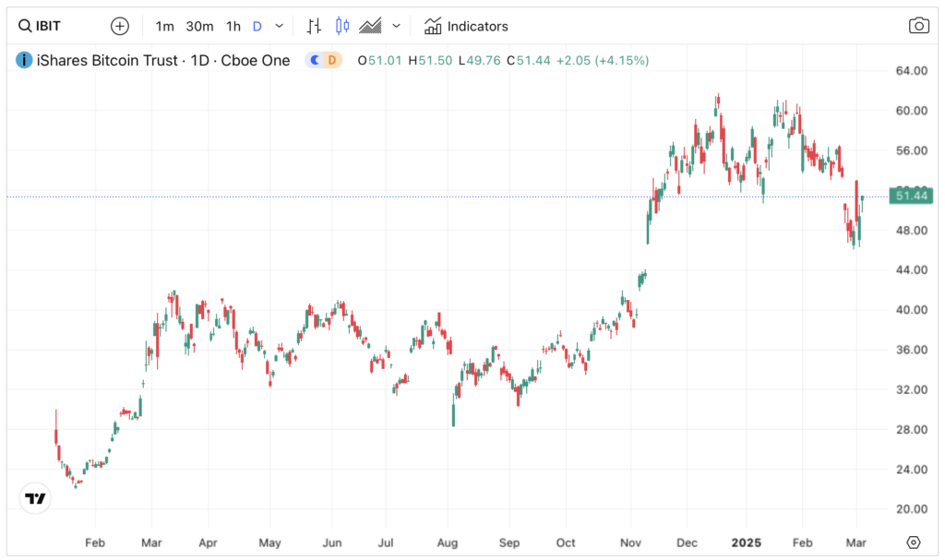Open chart settings gear icon
This screenshot has width=945, height=560.
914,542
